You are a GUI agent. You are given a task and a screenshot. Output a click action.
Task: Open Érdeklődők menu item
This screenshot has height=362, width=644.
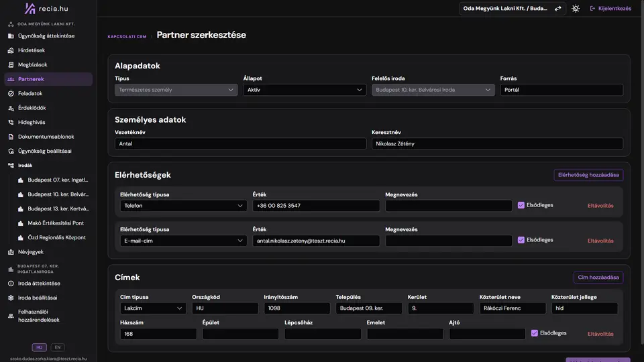click(x=48, y=108)
